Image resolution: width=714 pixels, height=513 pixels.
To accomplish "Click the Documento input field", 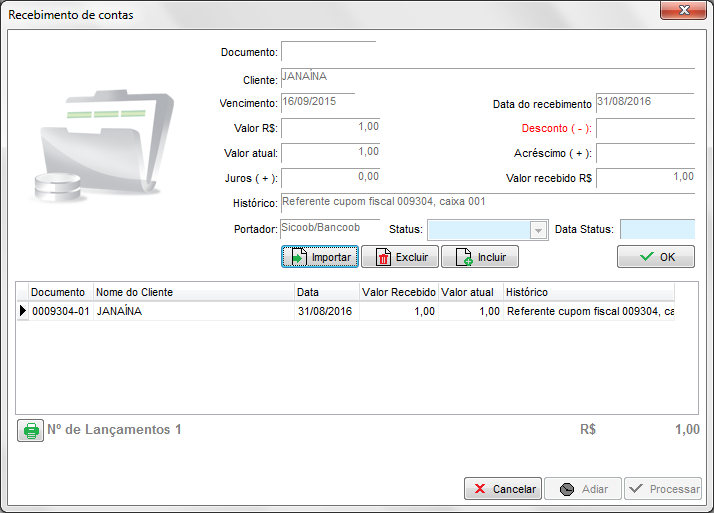I will point(328,51).
